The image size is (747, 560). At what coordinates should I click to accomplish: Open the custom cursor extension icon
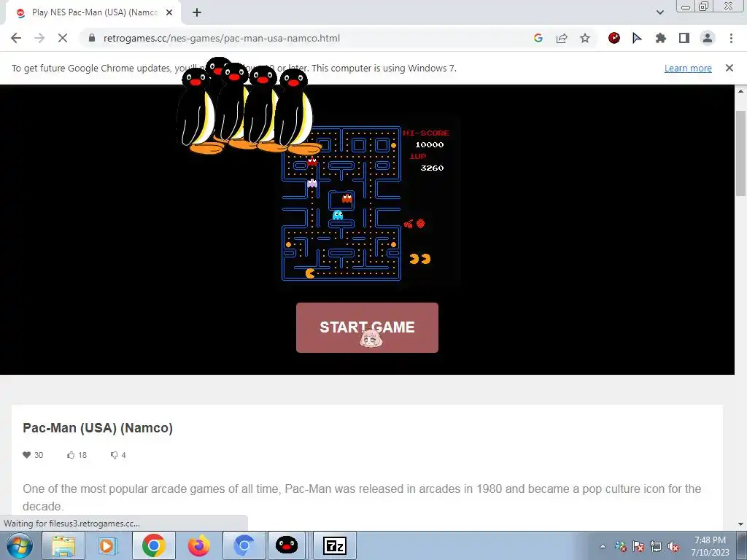coord(637,38)
